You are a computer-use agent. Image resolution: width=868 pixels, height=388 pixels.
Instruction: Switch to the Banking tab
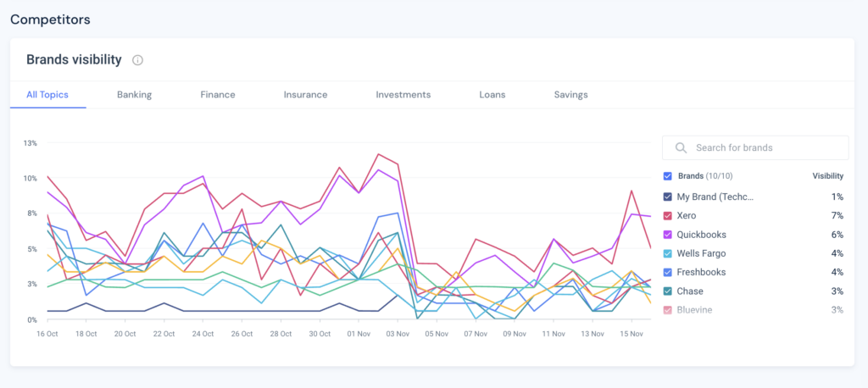(134, 95)
